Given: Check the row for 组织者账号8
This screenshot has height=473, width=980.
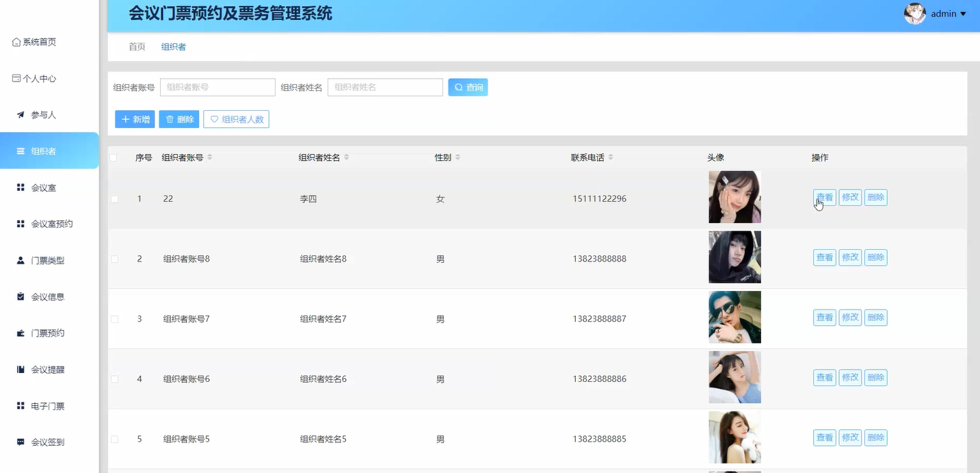Looking at the screenshot, I should pos(114,259).
